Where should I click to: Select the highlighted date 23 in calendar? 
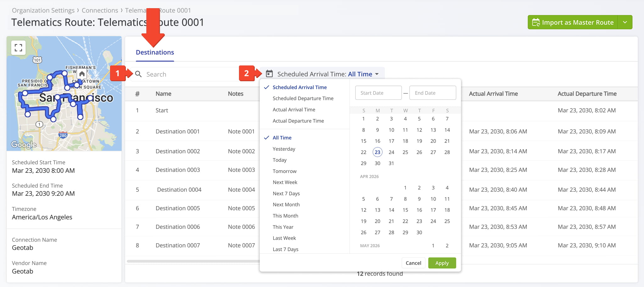click(x=377, y=152)
